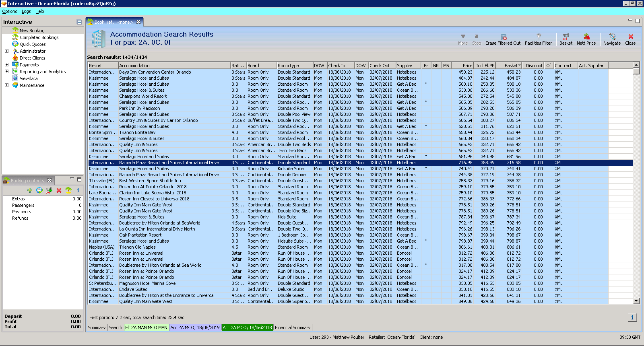Open the Facilities Filter
This screenshot has height=346, width=644.
tap(538, 37)
